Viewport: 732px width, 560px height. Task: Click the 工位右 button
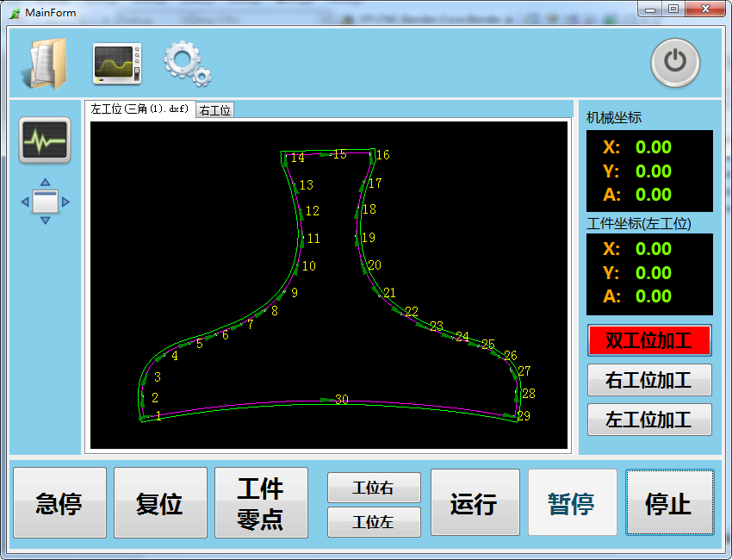[x=374, y=488]
